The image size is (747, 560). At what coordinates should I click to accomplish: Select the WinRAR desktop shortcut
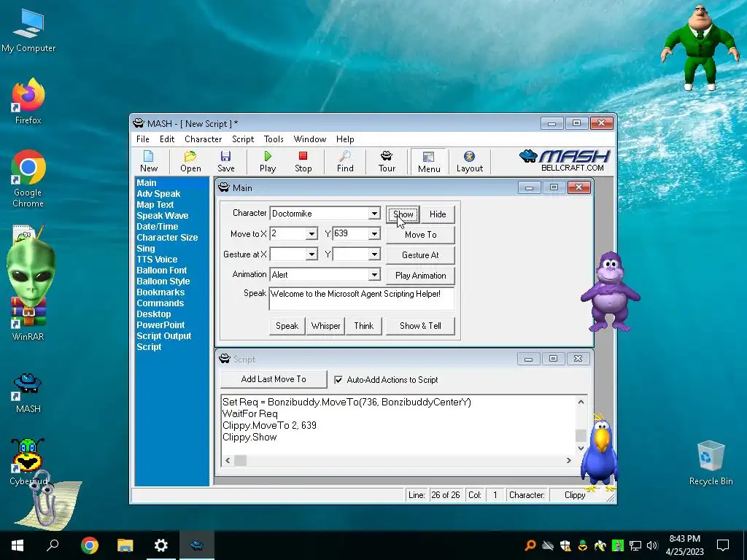(28, 319)
